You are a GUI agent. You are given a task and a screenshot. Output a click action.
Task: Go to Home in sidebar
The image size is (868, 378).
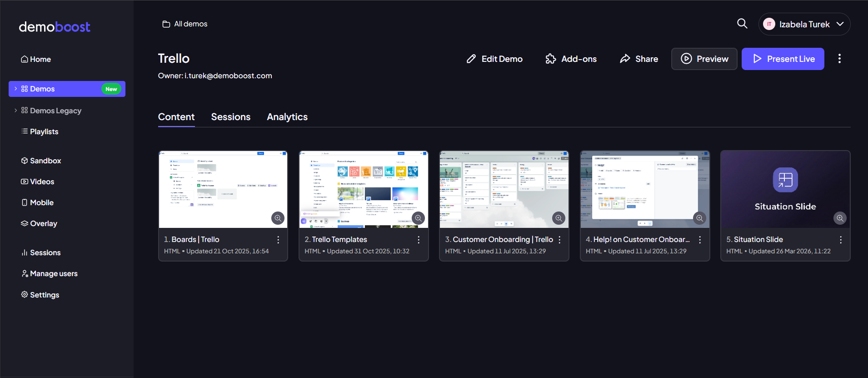click(36, 59)
